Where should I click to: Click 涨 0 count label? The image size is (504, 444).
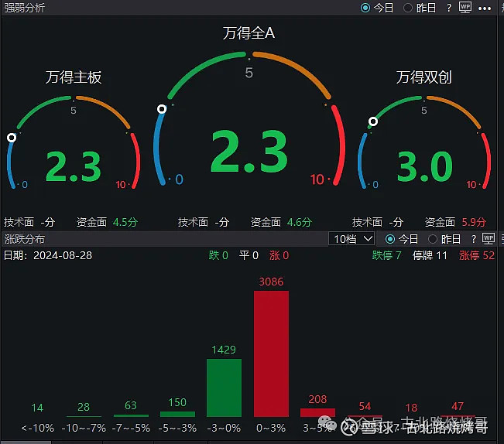coord(279,255)
